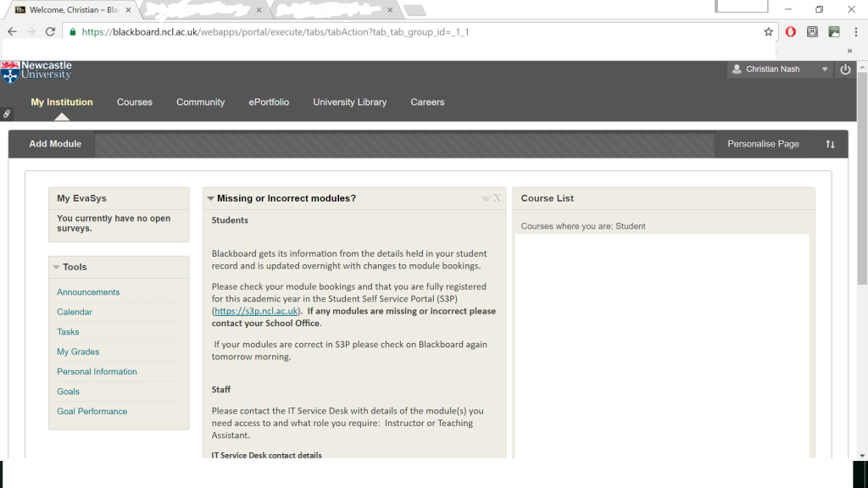Follow the s3p.ncl.ac.uk portal link

[x=256, y=312]
